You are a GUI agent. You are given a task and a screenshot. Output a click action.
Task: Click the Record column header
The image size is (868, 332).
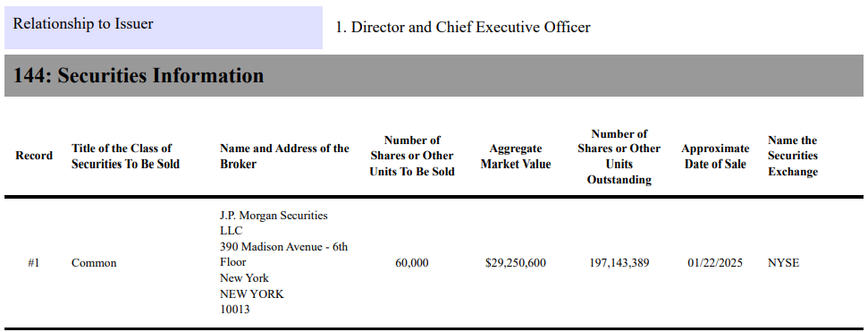click(34, 156)
